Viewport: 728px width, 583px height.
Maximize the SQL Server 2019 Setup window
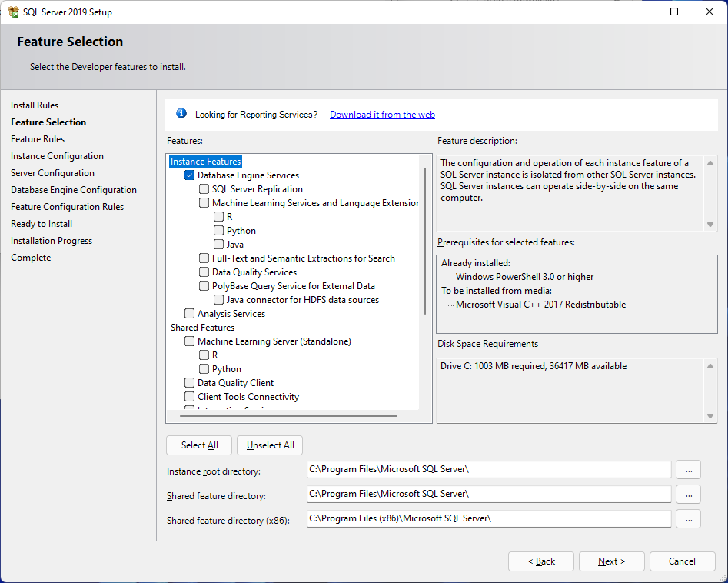click(x=674, y=12)
